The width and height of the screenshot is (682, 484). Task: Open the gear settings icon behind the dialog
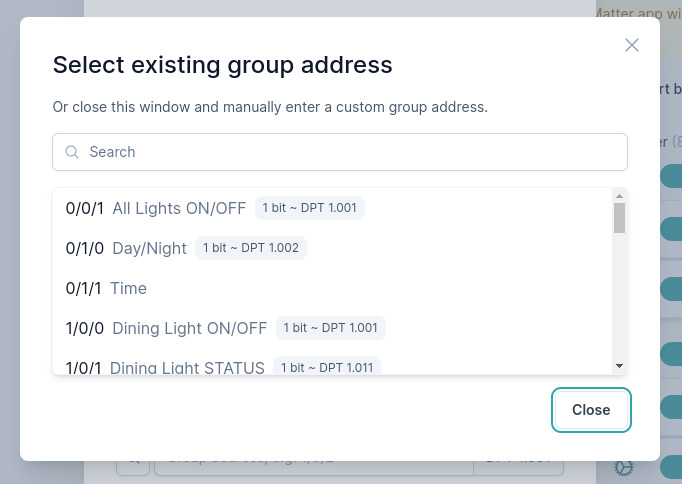point(625,467)
